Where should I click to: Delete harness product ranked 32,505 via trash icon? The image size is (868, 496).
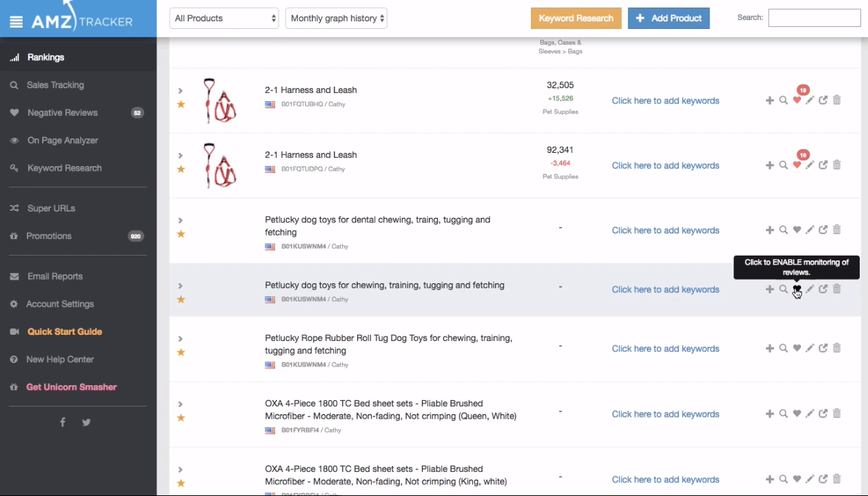coord(837,101)
